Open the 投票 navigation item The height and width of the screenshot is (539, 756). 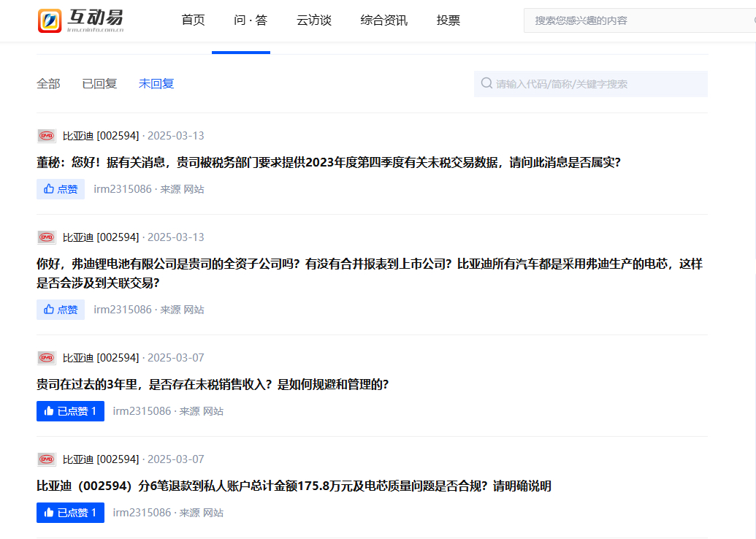(448, 20)
